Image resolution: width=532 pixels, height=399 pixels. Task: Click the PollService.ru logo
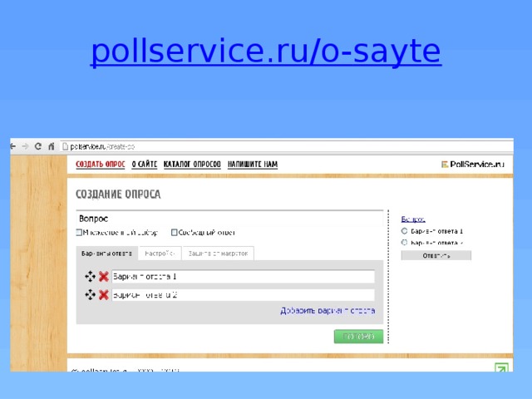[473, 165]
